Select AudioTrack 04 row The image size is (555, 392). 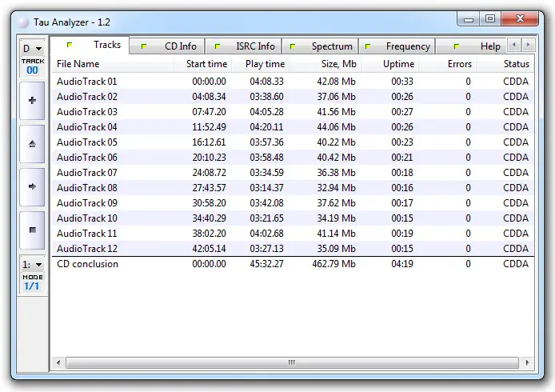point(293,127)
